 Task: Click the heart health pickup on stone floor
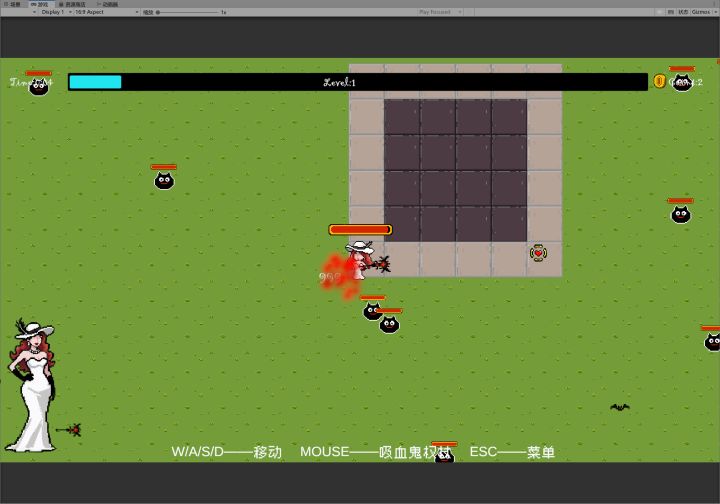coord(538,253)
